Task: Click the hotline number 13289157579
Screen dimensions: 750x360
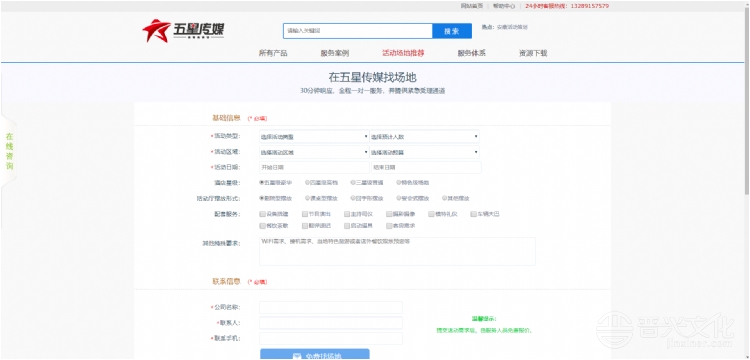Action: click(590, 6)
